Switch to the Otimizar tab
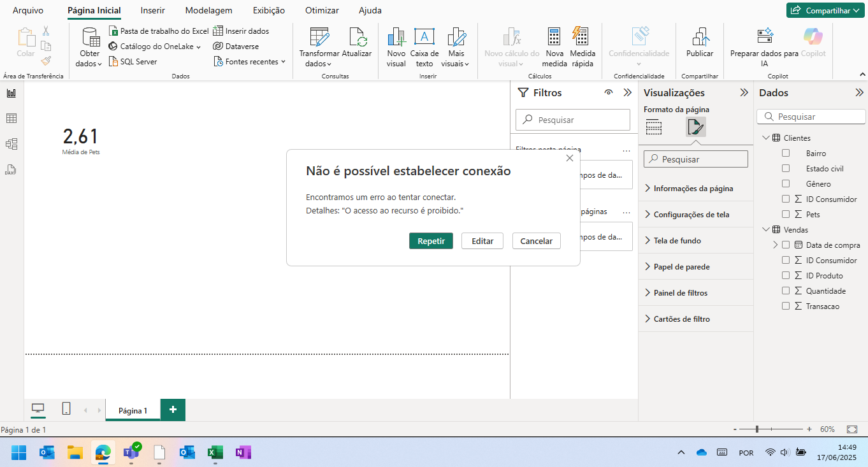Image resolution: width=868 pixels, height=467 pixels. pyautogui.click(x=322, y=10)
